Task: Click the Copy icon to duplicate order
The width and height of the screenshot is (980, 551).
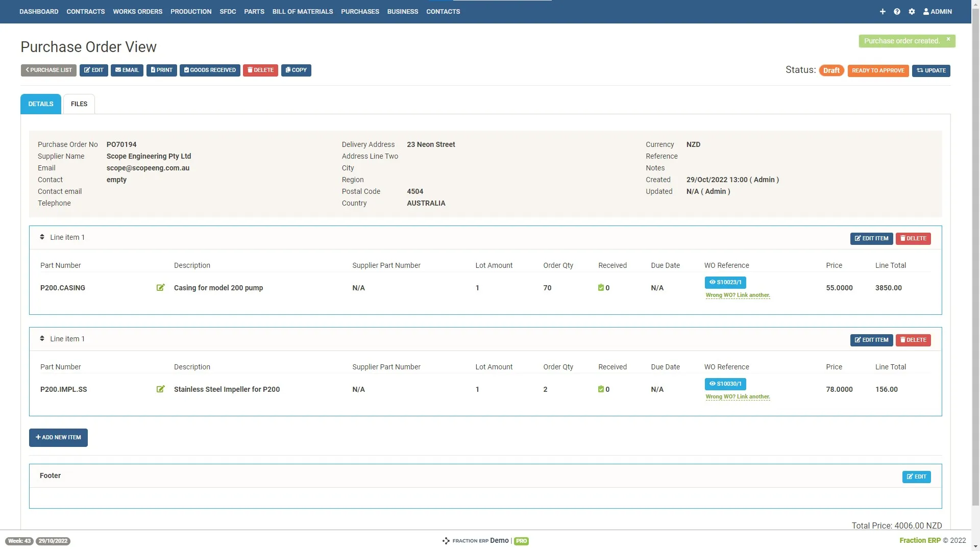Action: click(x=296, y=69)
